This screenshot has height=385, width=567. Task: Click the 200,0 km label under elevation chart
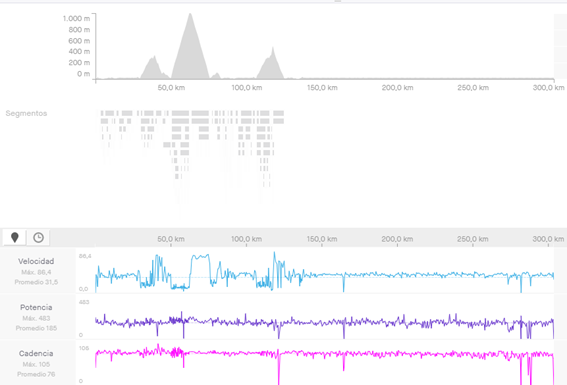[397, 88]
